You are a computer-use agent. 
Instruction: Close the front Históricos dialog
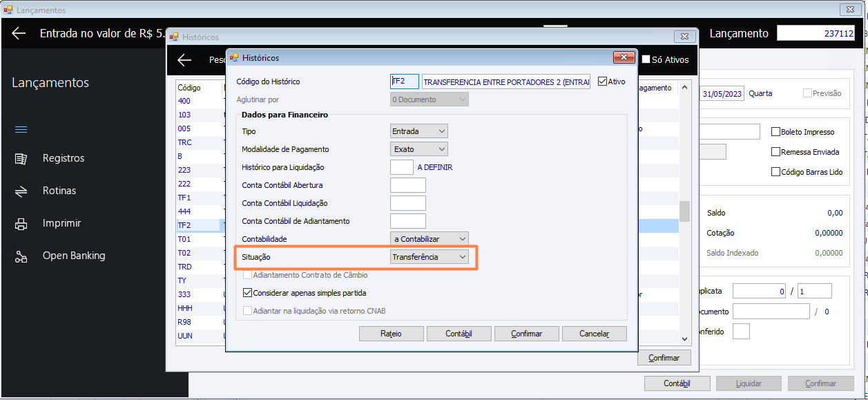coord(624,57)
